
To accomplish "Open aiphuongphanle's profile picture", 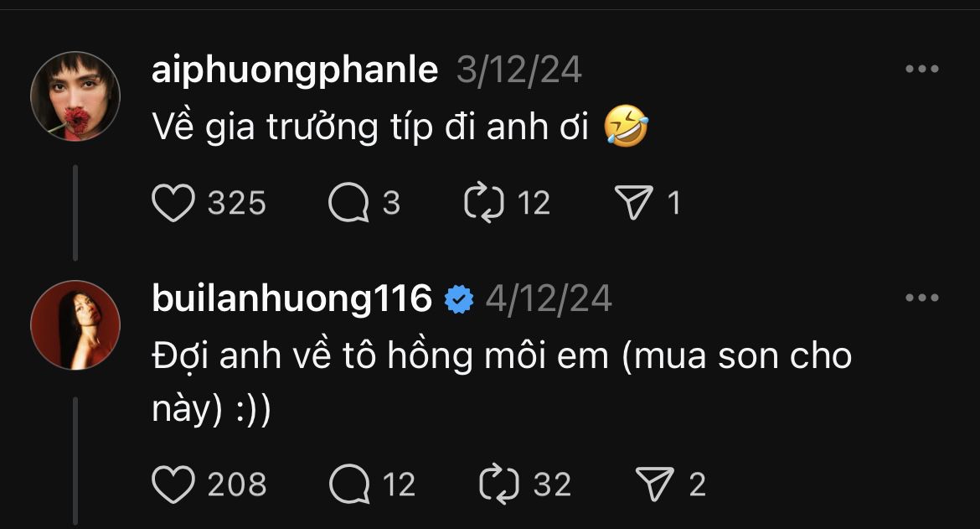I will (75, 96).
